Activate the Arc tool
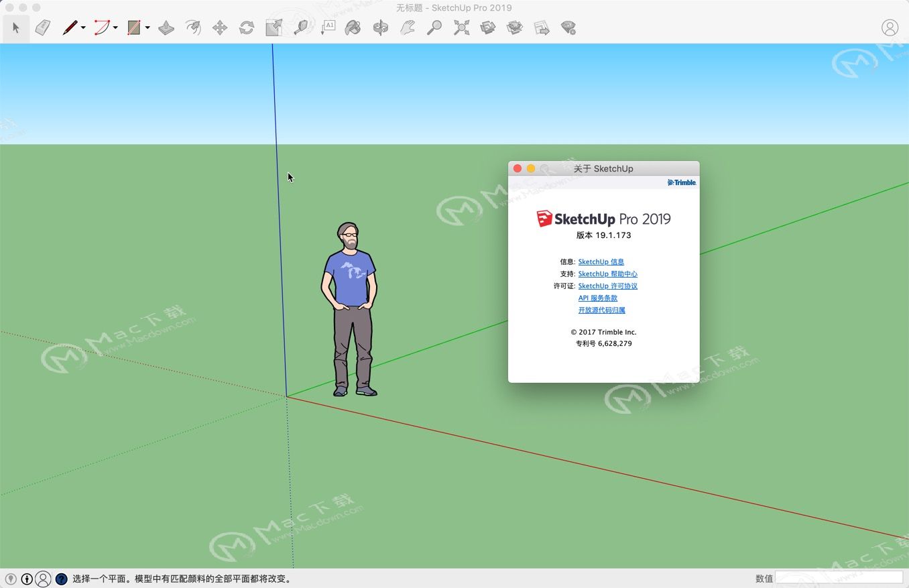909x588 pixels. coord(102,28)
